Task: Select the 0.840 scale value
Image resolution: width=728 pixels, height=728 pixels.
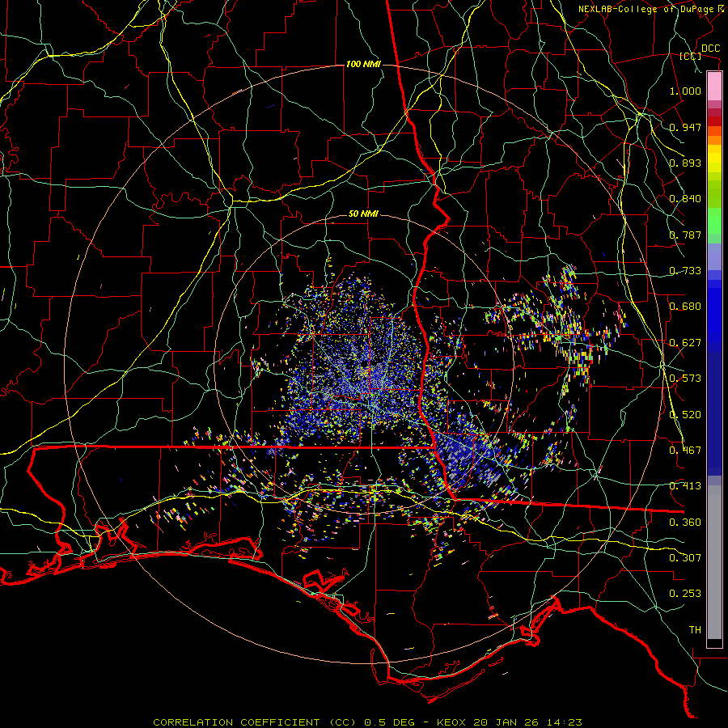Action: click(x=685, y=199)
